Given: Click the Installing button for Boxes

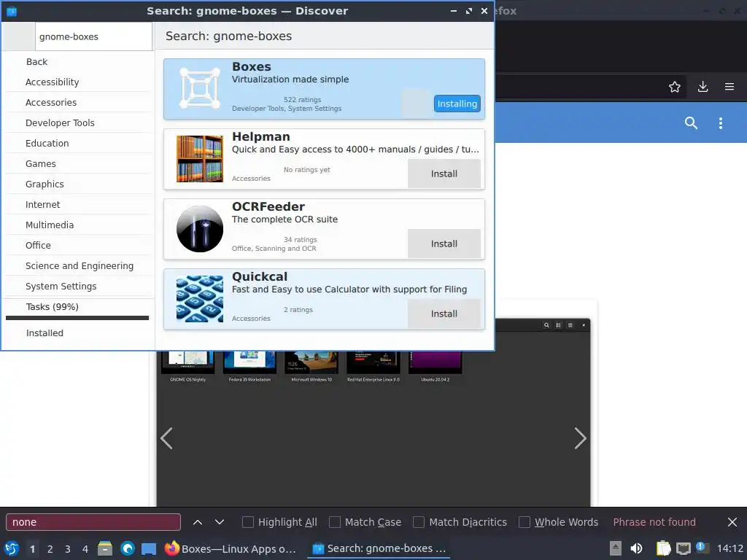Looking at the screenshot, I should point(457,104).
